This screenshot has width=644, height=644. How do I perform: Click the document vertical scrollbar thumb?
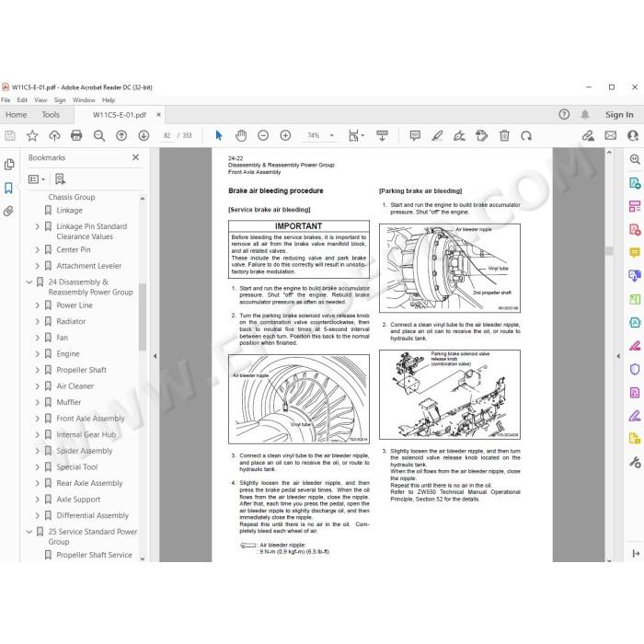click(609, 251)
